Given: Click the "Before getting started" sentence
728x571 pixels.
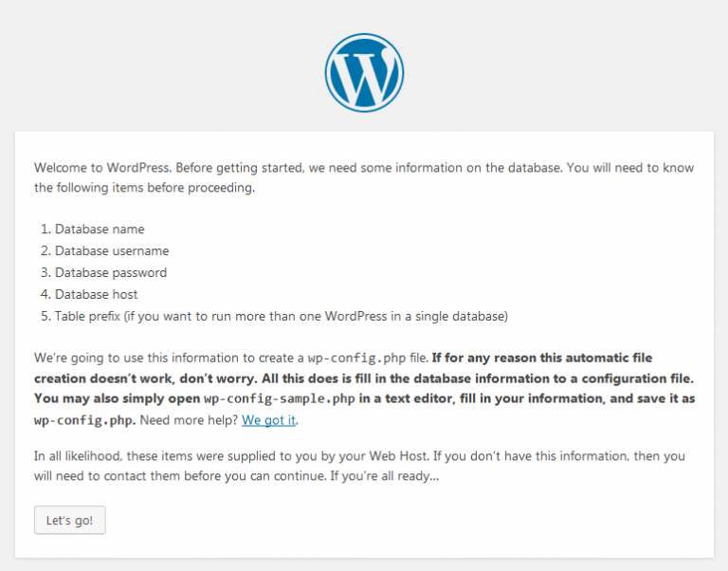Looking at the screenshot, I should (246, 168).
